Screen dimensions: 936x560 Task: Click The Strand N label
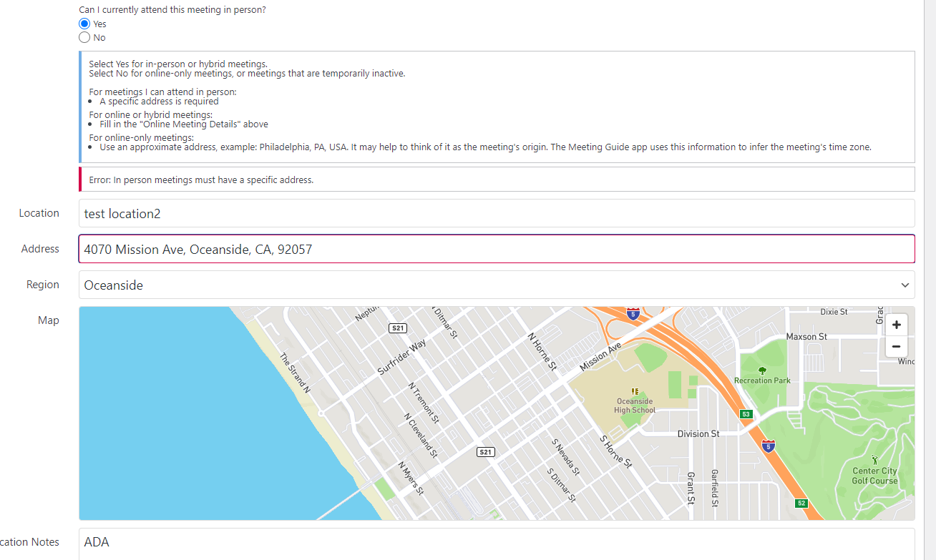[295, 373]
